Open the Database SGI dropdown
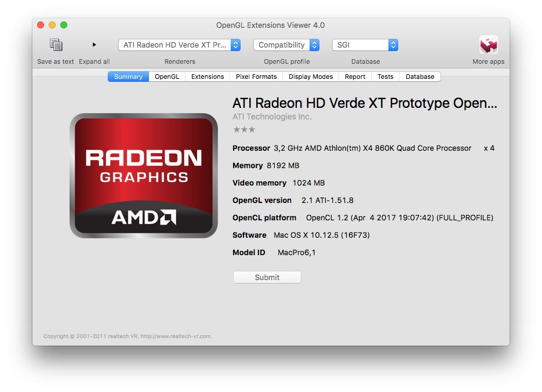 click(x=365, y=45)
